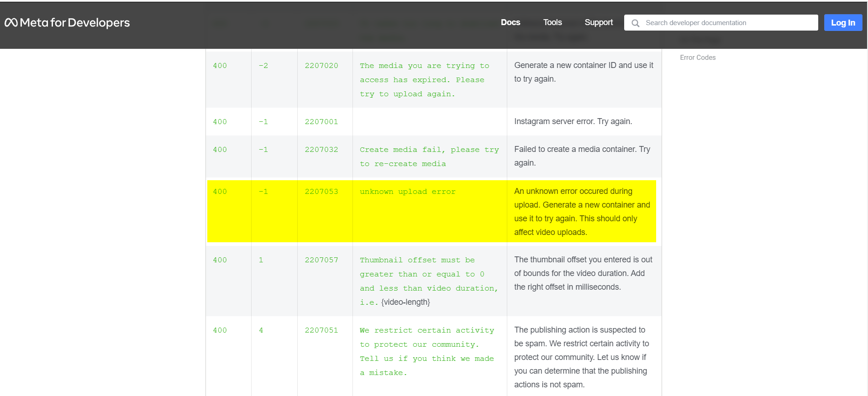
Task: Click error code 1 in 2207057 row
Action: pyautogui.click(x=261, y=260)
